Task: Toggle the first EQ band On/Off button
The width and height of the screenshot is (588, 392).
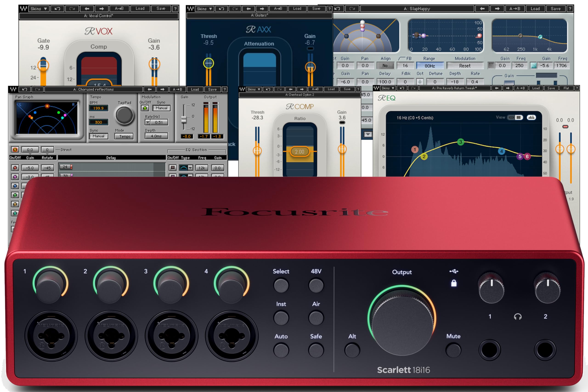Action: point(172,168)
